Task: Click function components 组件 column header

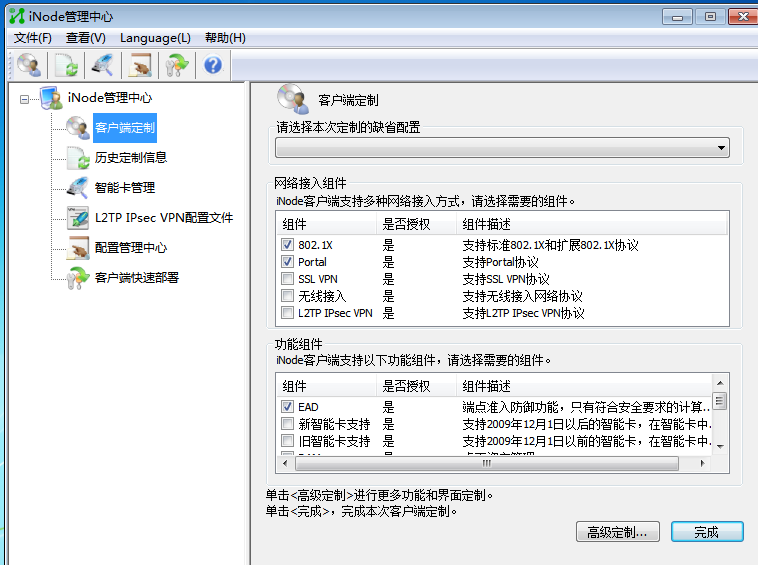Action: (x=326, y=386)
